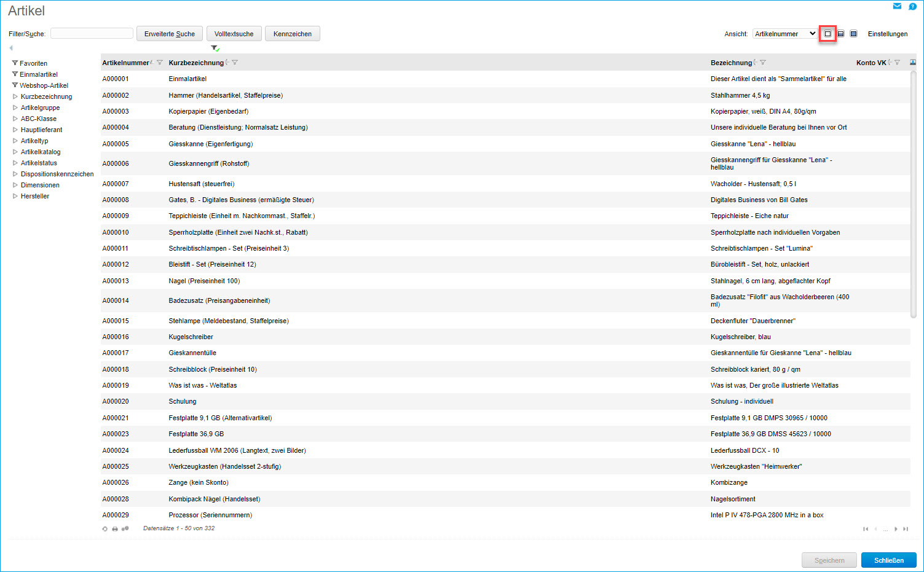Click the sort arrow beside Artikelnummer header

(152, 62)
